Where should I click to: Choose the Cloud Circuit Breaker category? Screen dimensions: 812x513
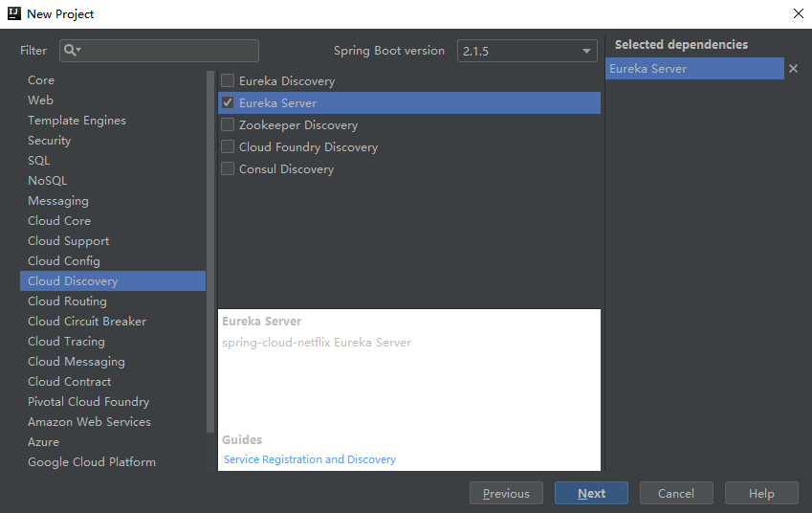[113, 322]
